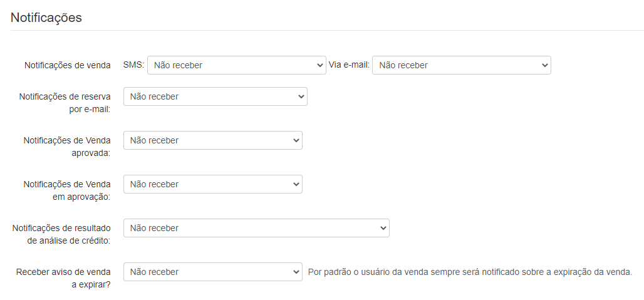Click the 'Receber aviso de venda a expirar?' label
644x300 pixels.
63,277
